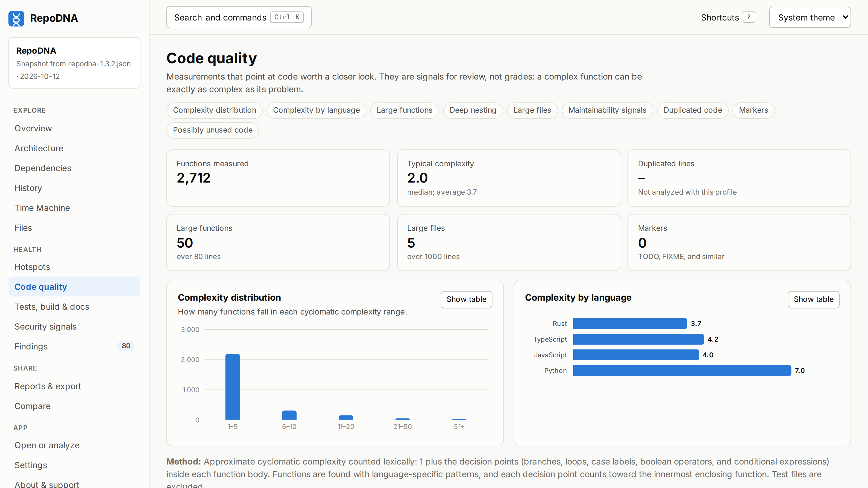Open the Shortcuts question mark key hint
This screenshot has width=868, height=488.
(x=749, y=17)
